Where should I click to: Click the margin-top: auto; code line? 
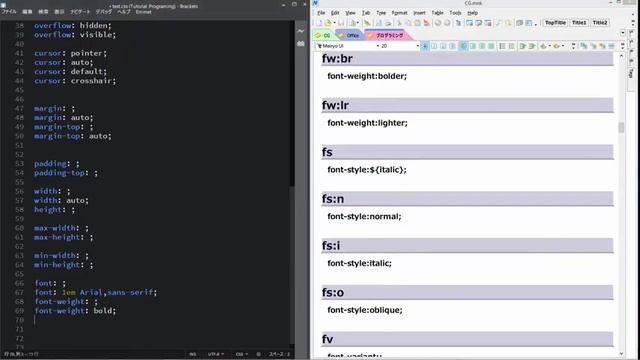(73, 136)
